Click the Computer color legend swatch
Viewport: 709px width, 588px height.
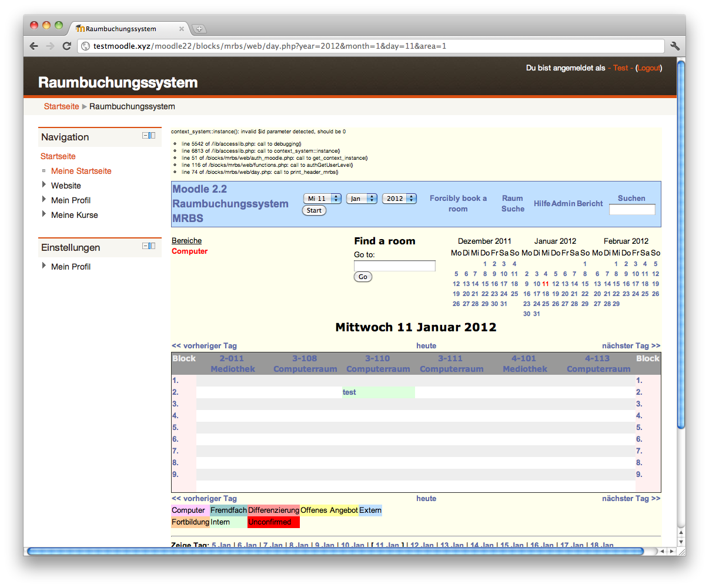coord(190,510)
